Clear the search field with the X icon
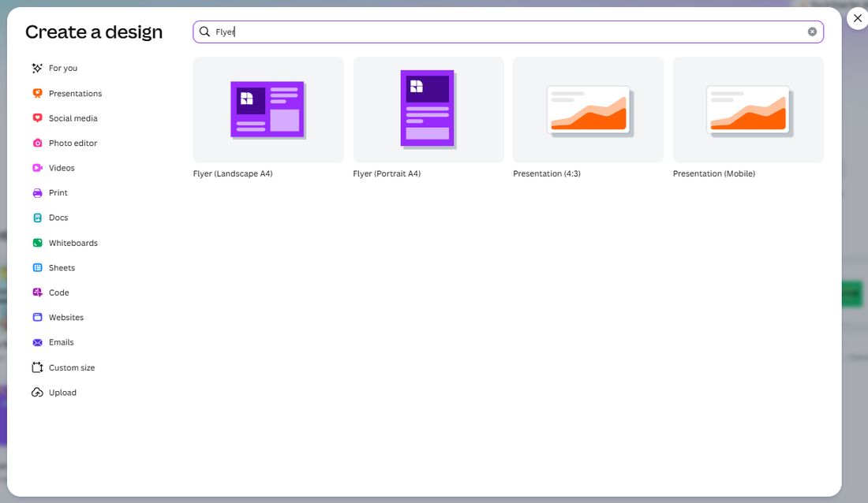868x503 pixels. click(x=812, y=32)
